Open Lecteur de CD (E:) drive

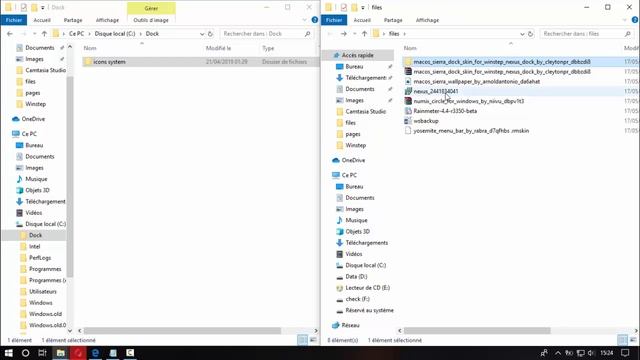[367, 288]
